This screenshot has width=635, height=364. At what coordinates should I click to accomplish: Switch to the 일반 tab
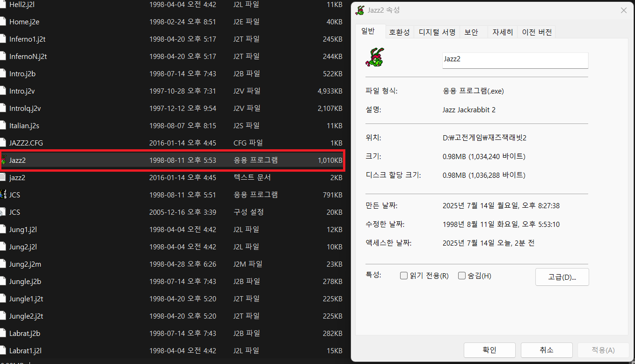click(368, 31)
